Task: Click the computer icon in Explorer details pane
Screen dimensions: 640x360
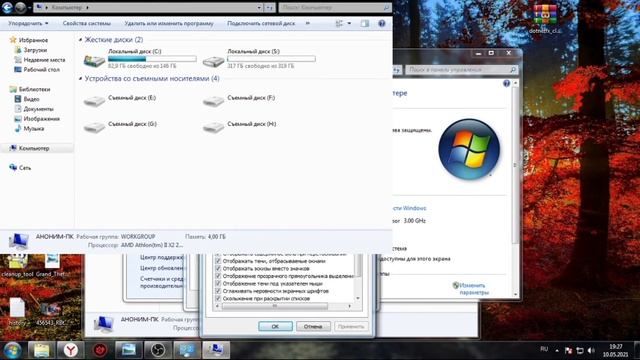Action: click(x=18, y=241)
